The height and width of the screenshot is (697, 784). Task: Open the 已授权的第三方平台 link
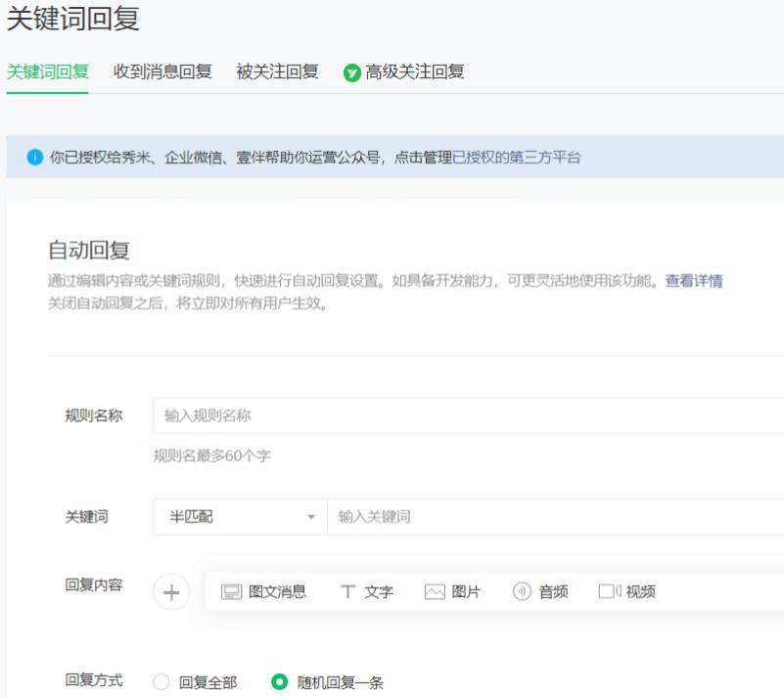click(x=516, y=158)
